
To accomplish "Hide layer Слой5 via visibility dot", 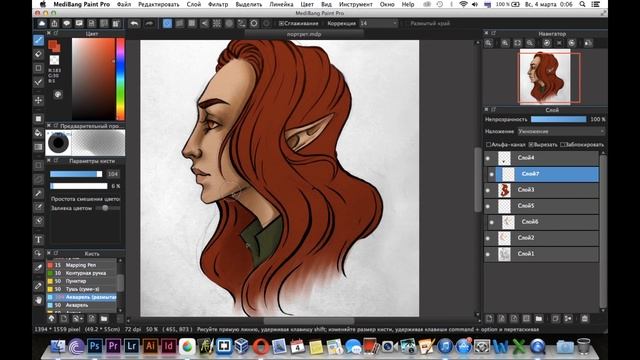I will click(x=488, y=206).
